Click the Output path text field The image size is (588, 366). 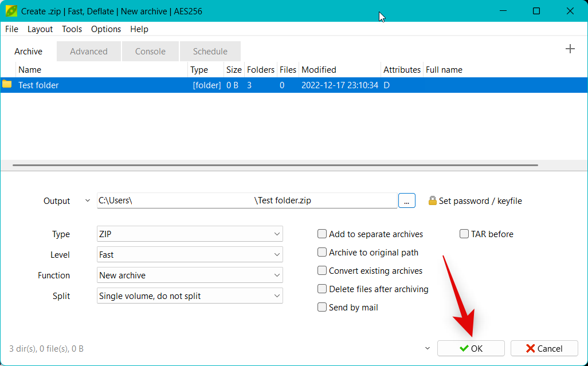click(x=246, y=201)
